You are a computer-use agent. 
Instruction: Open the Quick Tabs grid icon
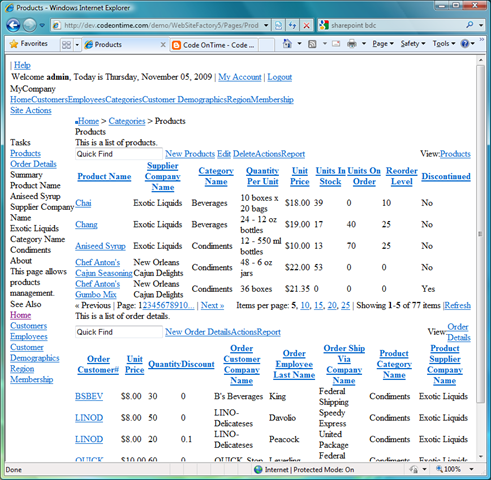coord(66,45)
